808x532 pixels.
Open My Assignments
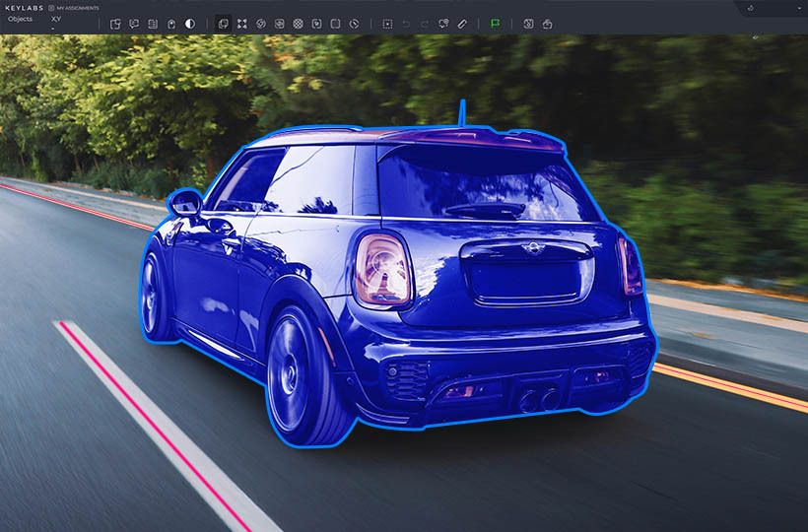point(74,8)
